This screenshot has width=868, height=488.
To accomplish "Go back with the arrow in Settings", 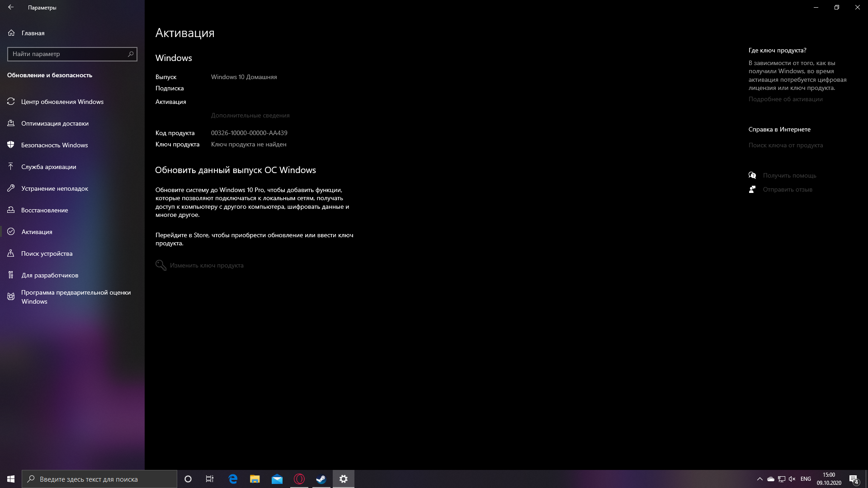I will [11, 7].
